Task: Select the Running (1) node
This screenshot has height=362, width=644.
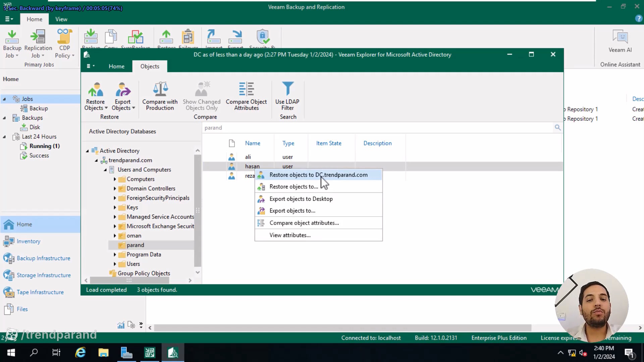Action: 45,146
